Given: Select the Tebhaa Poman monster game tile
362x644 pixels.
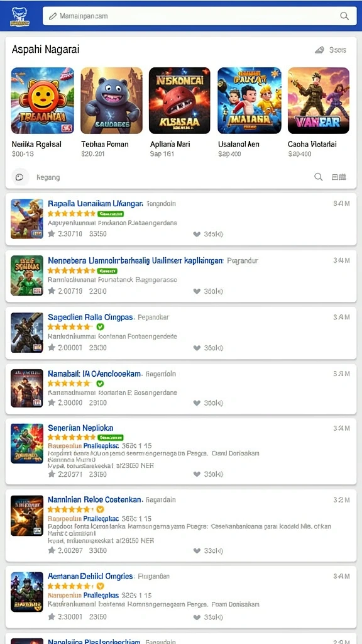Looking at the screenshot, I should click(x=112, y=101).
